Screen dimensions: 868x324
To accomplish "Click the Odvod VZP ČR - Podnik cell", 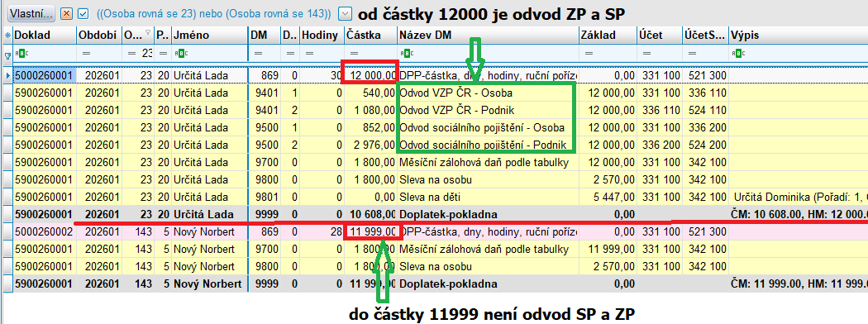I will pos(488,111).
